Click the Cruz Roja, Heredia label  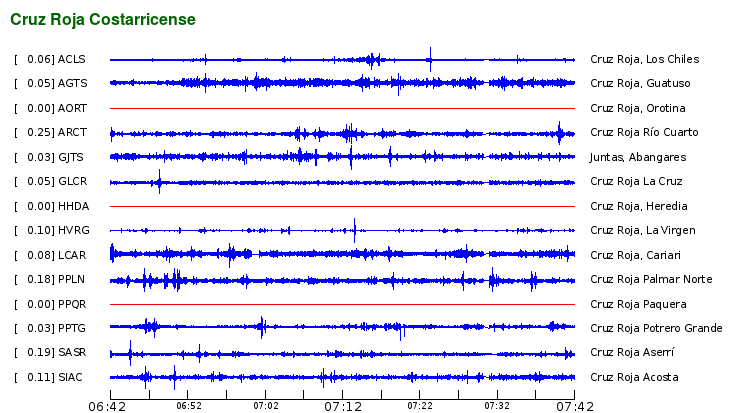pyautogui.click(x=639, y=206)
